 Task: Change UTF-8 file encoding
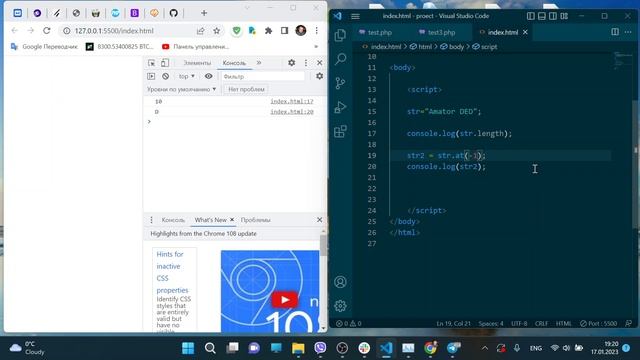(x=519, y=323)
